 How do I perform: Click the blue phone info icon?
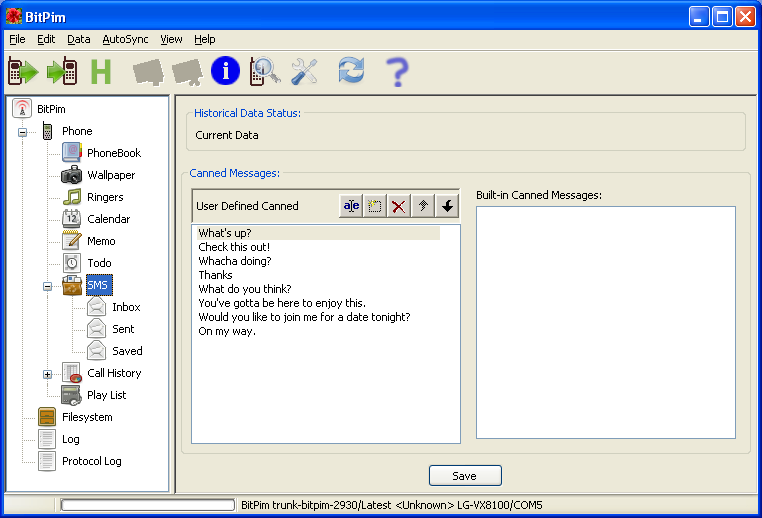point(225,71)
